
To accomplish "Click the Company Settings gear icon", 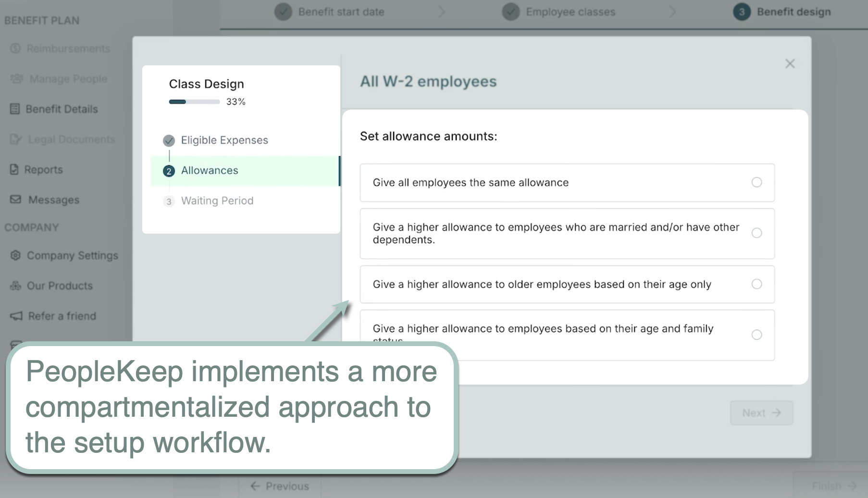I will click(15, 255).
